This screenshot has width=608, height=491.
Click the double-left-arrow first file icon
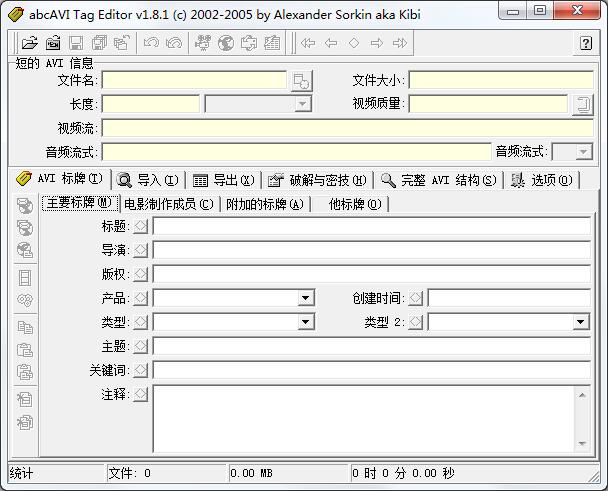point(308,43)
